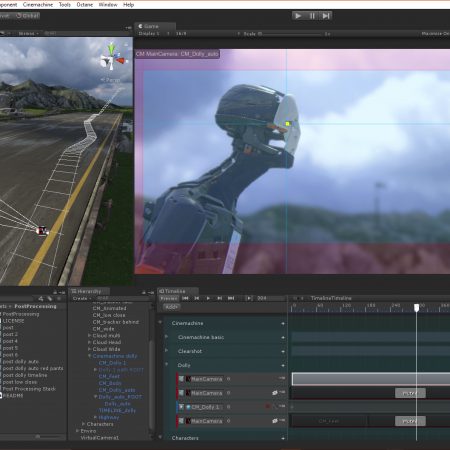Open the Tools menu
Screen dimensions: 450x450
click(65, 5)
